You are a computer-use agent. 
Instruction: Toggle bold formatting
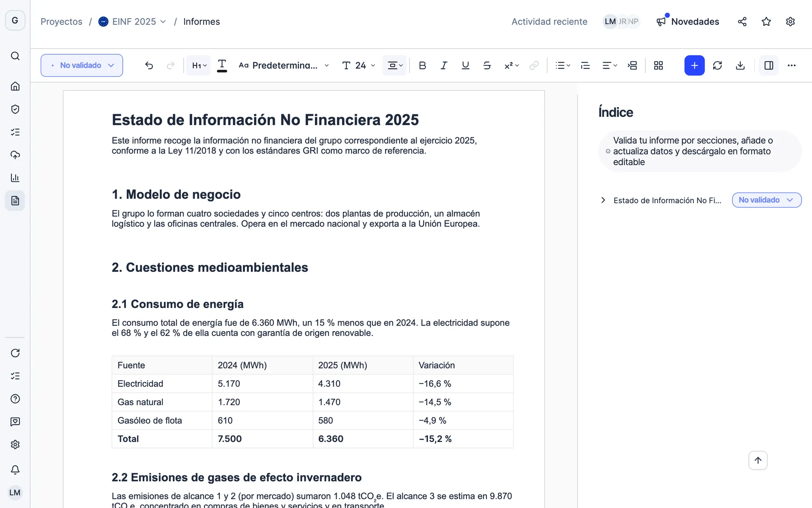(x=422, y=65)
